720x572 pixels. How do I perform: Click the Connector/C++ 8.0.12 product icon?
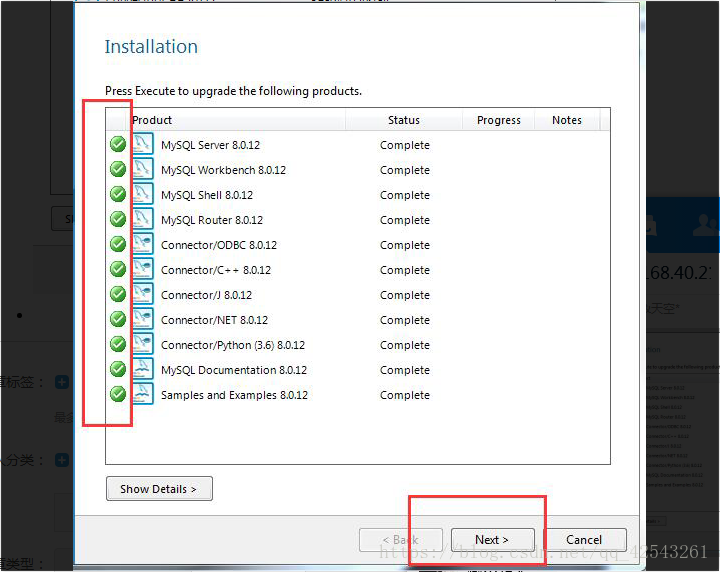pyautogui.click(x=143, y=269)
